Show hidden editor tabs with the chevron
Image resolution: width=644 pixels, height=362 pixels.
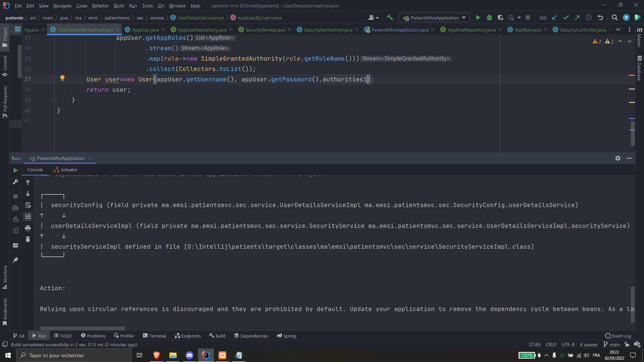[x=619, y=29]
